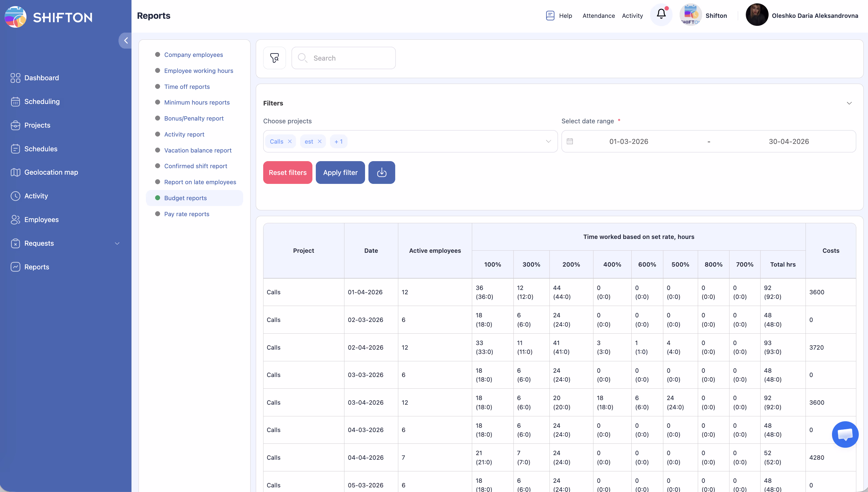
Task: Open the live chat bubble
Action: (x=845, y=434)
